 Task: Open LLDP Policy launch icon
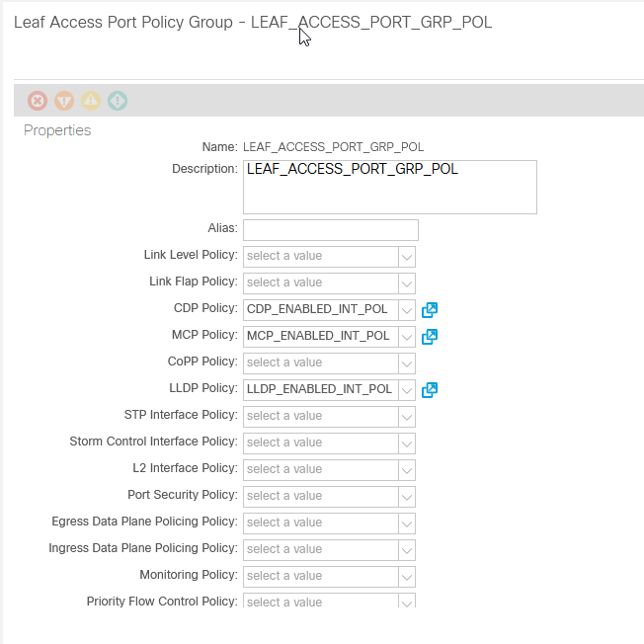(430, 390)
